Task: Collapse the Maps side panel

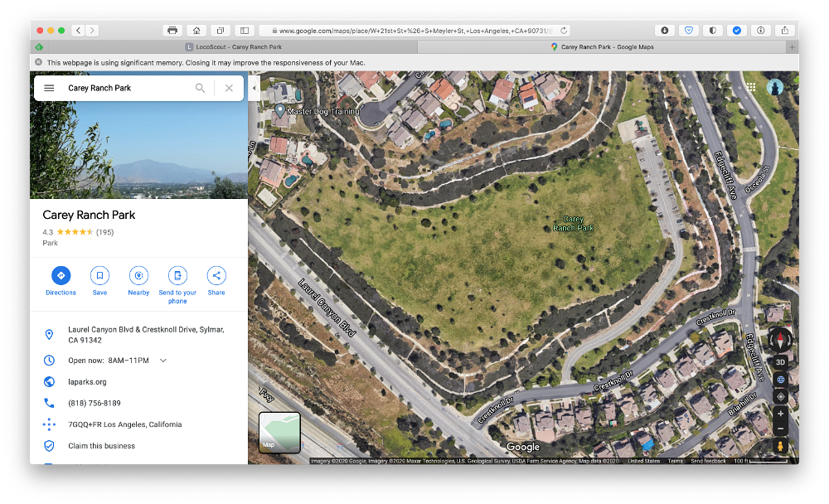Action: [x=254, y=88]
